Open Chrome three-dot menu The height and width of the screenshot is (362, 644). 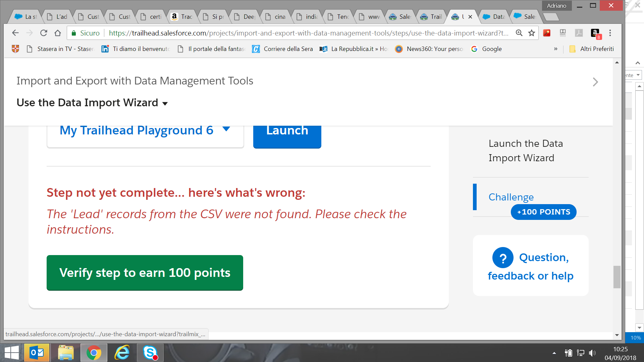click(x=610, y=33)
